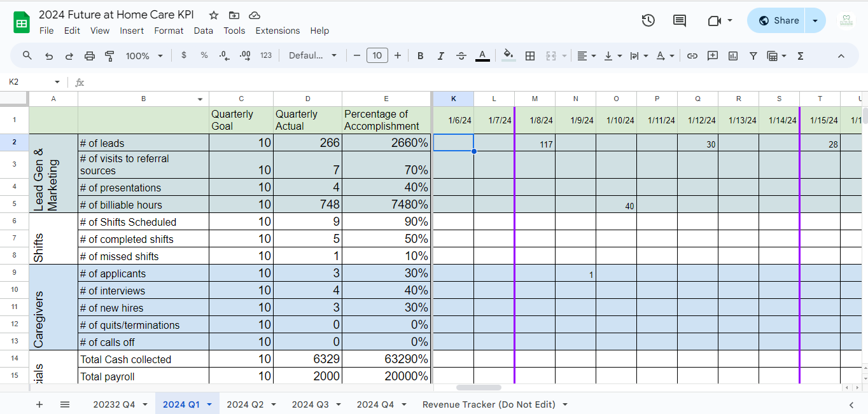Click column B filter dropdown arrow
The height and width of the screenshot is (414, 868).
coord(200,99)
